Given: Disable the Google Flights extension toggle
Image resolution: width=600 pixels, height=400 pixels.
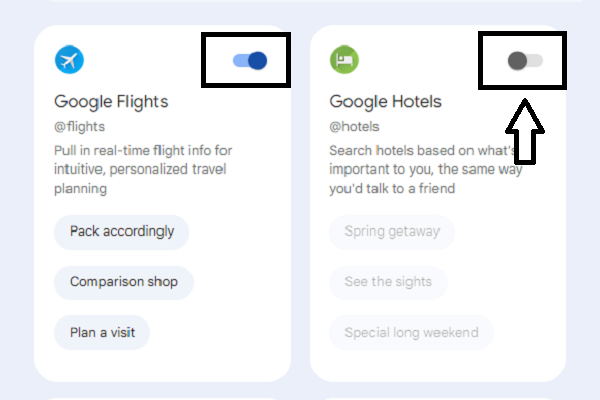Looking at the screenshot, I should 250,61.
